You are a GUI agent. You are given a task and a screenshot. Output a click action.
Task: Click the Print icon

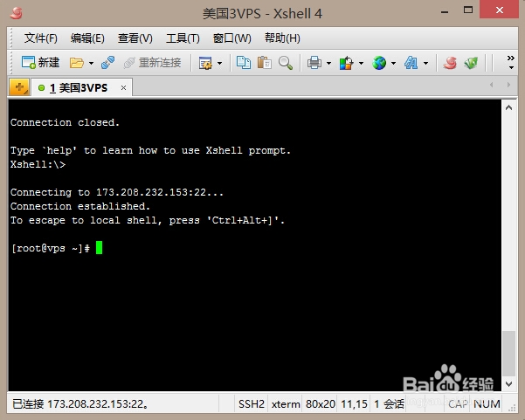tap(314, 63)
